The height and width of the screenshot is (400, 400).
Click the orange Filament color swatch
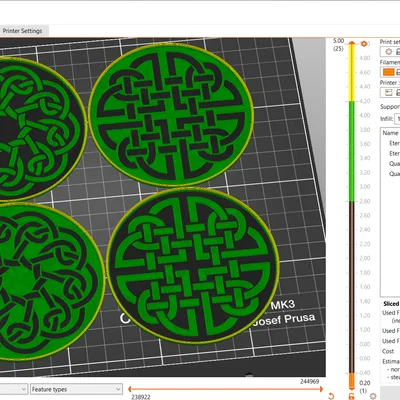point(388,72)
